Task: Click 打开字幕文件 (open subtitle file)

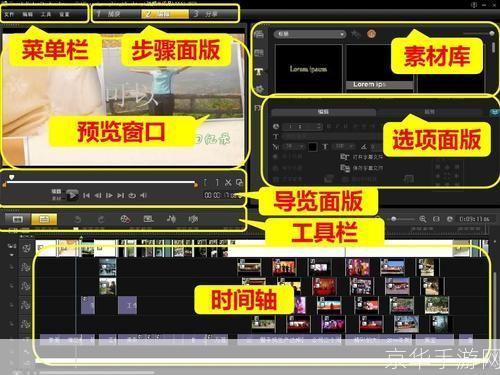Action: point(362,157)
